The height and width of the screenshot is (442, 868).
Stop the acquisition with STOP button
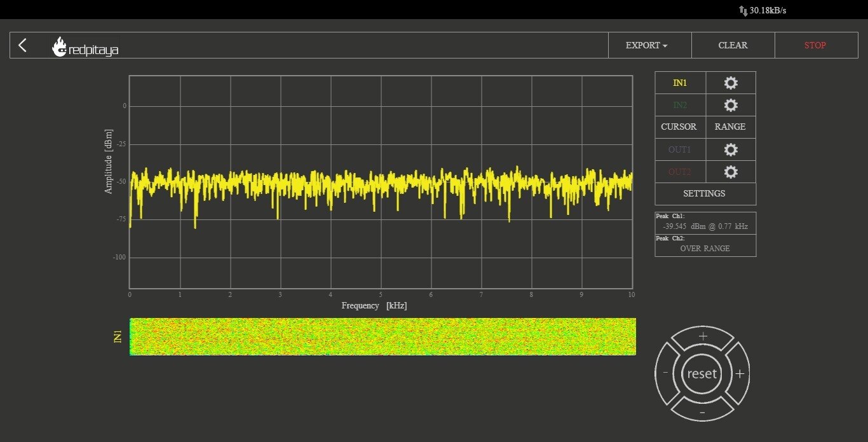[815, 45]
